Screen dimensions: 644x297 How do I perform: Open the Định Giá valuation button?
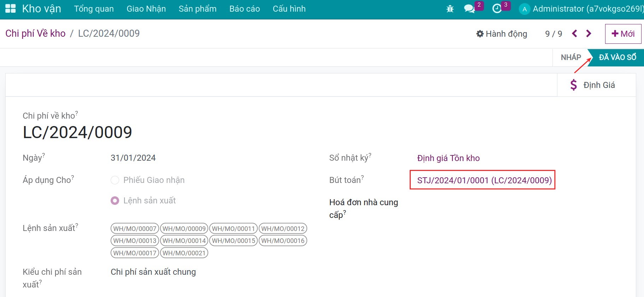[597, 85]
